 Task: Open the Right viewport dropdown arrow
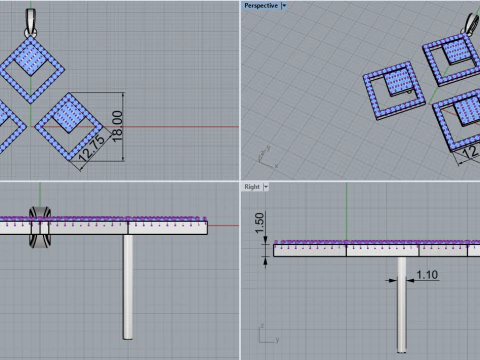pyautogui.click(x=266, y=187)
